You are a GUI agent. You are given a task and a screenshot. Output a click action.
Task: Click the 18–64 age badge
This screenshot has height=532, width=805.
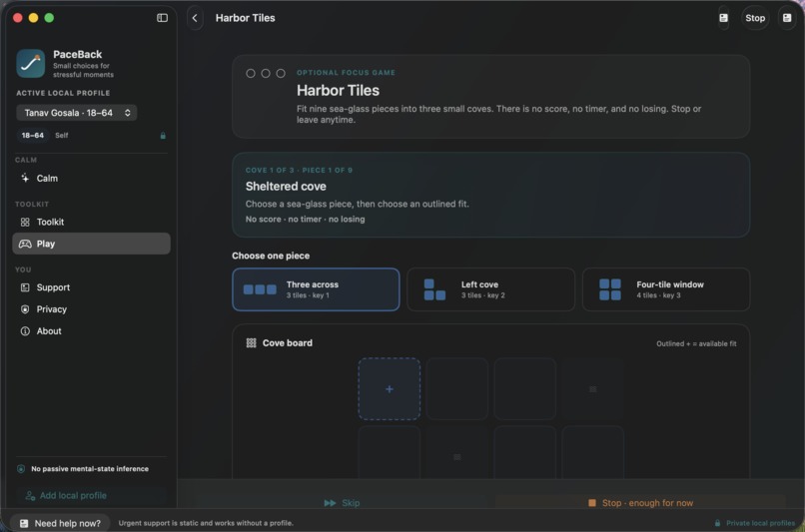point(32,136)
